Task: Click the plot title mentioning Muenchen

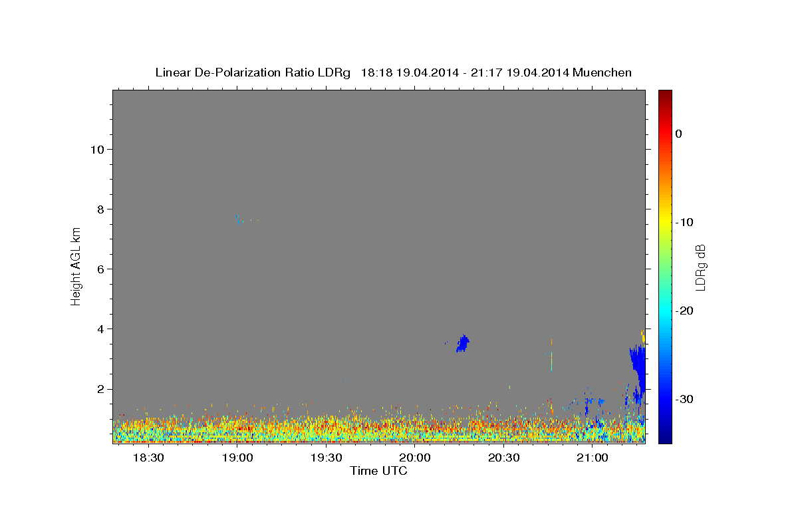Action: coord(393,72)
